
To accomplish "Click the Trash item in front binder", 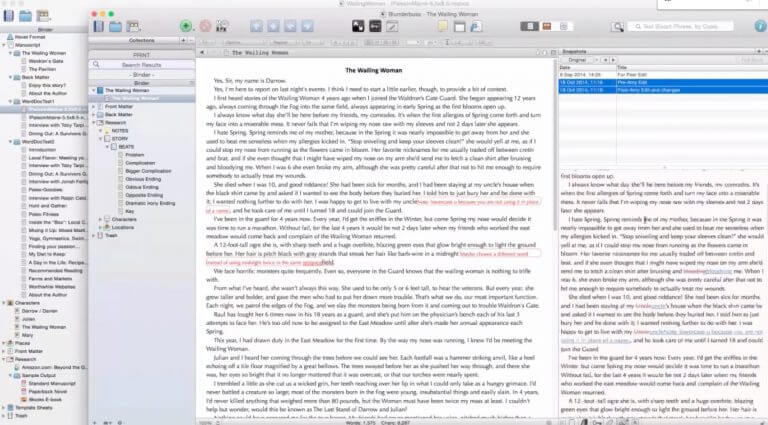I will pos(111,236).
